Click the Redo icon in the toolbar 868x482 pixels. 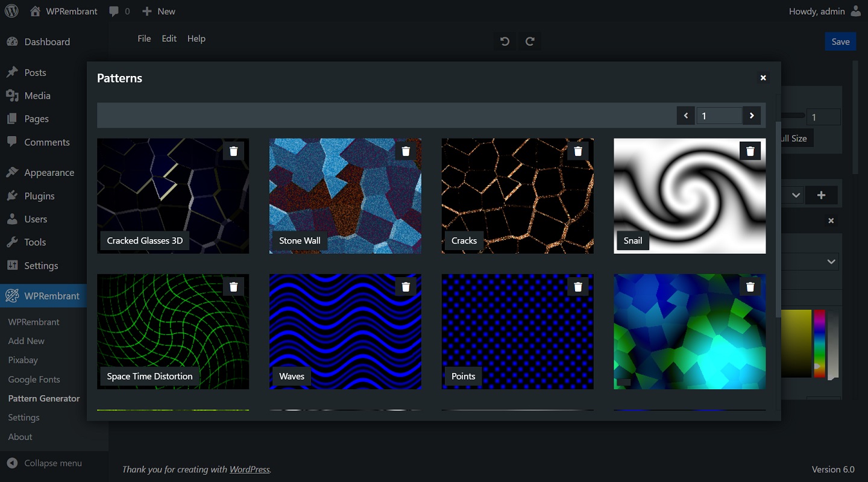pos(530,41)
